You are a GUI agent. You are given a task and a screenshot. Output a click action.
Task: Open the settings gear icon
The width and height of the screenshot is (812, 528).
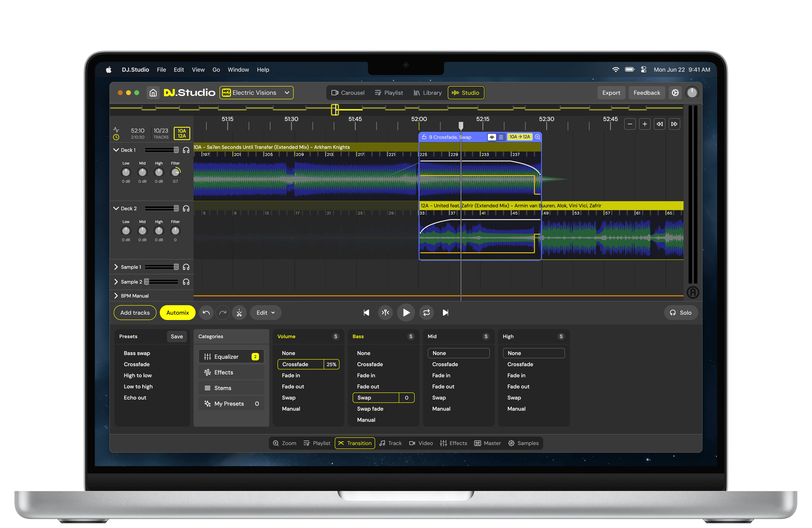click(x=675, y=92)
